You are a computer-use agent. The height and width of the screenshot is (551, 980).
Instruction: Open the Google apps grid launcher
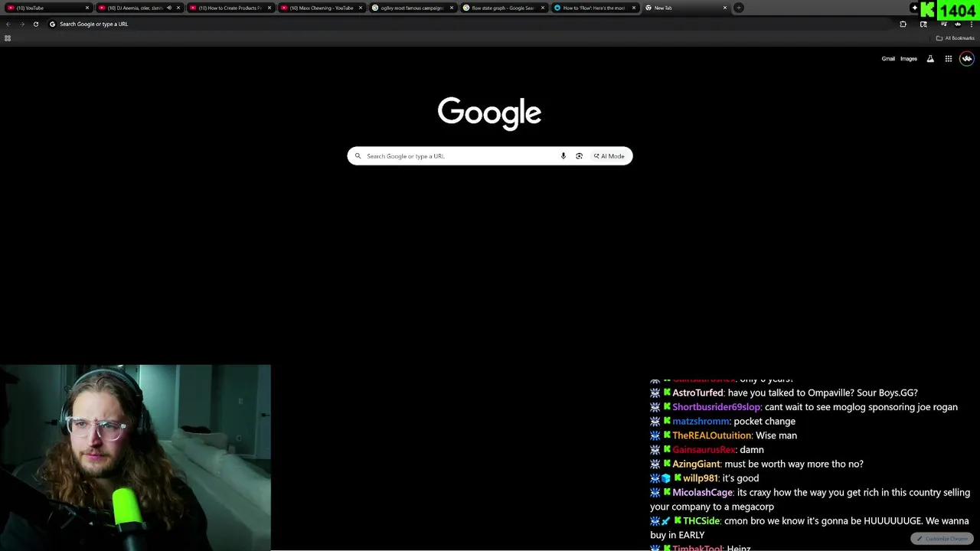point(948,59)
